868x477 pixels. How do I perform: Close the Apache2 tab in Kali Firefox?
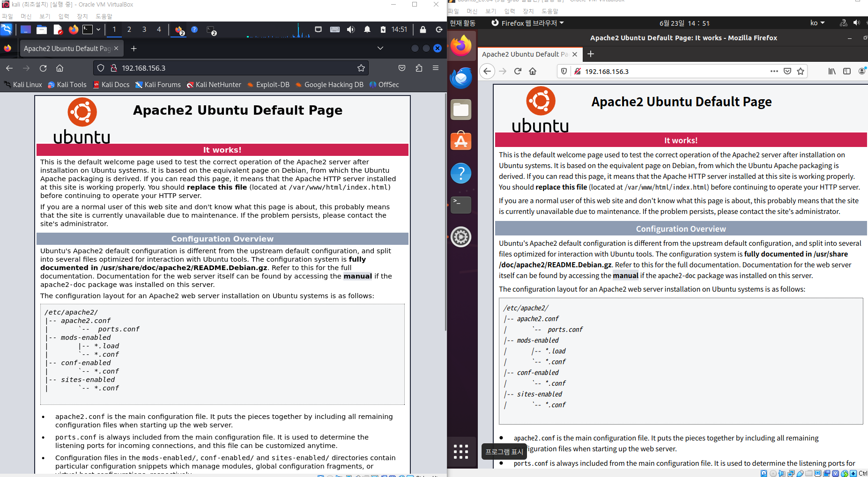[116, 48]
